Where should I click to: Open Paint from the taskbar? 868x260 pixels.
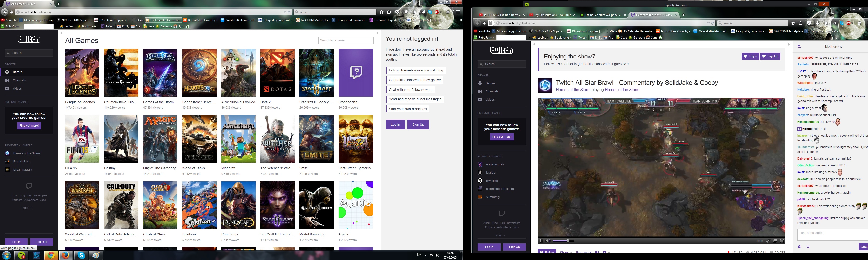click(96, 256)
